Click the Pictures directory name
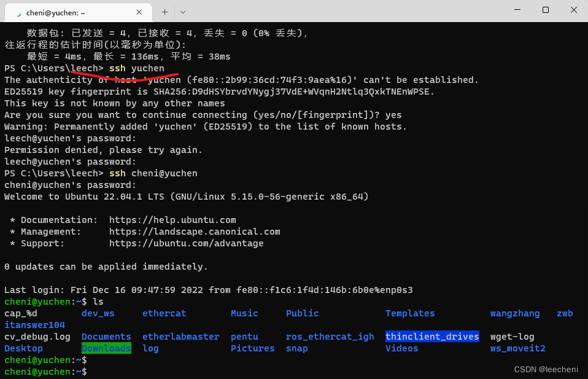This screenshot has width=588, height=379. click(252, 348)
